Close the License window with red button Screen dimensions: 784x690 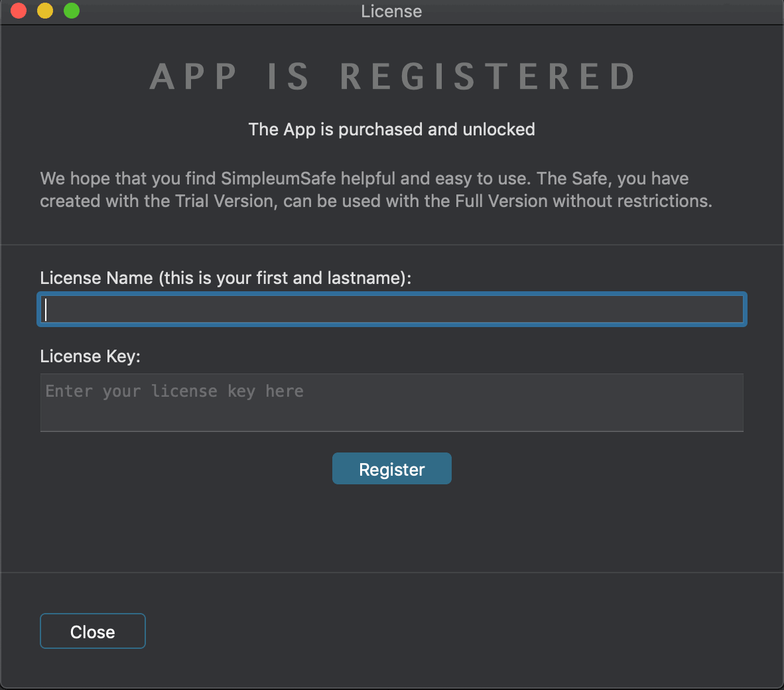coord(19,11)
